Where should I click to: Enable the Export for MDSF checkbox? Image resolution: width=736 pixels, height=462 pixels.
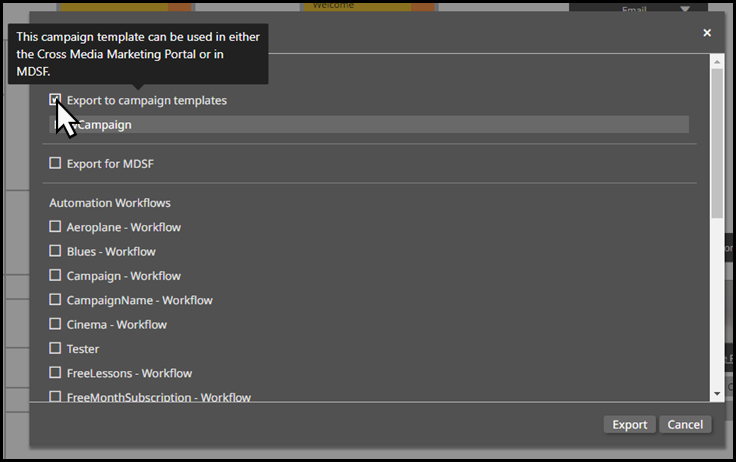point(56,163)
